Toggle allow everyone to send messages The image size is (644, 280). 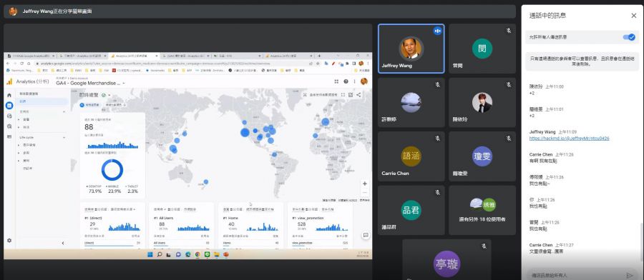pyautogui.click(x=629, y=37)
